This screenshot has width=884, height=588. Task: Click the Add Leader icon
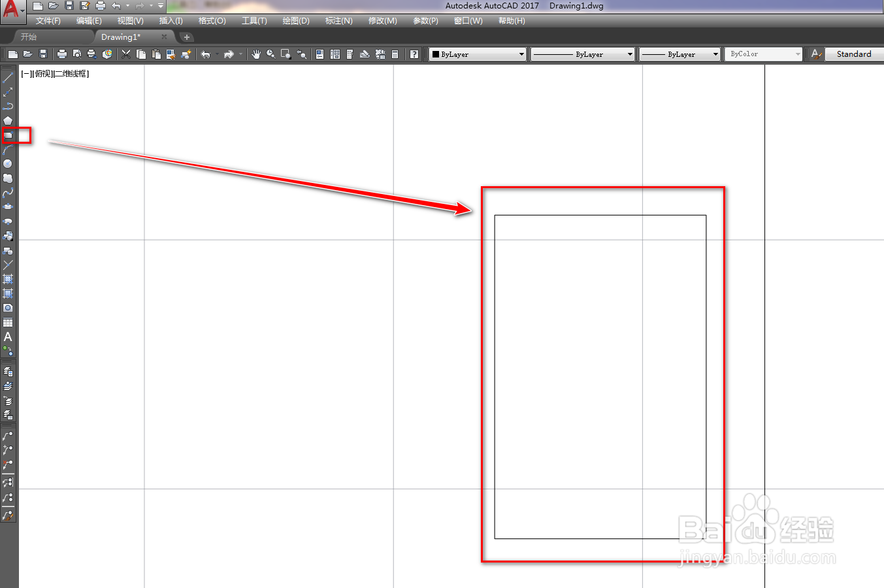[x=8, y=449]
